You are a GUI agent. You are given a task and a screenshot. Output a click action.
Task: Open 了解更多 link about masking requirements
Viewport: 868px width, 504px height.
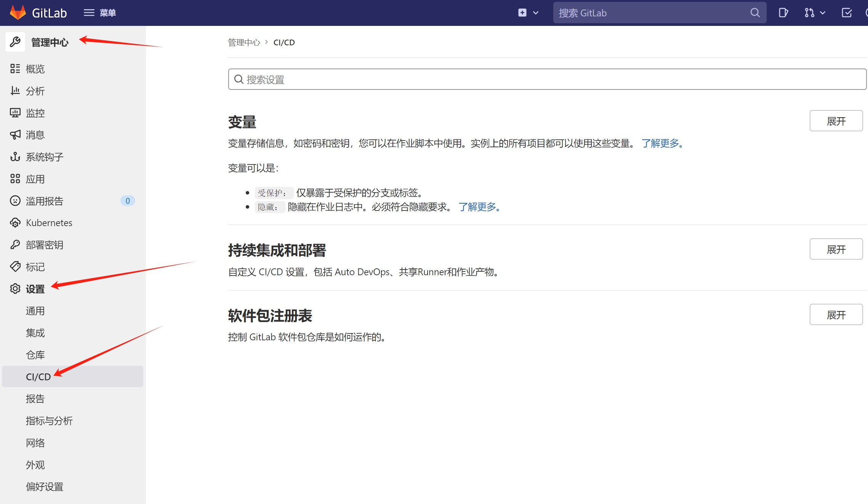click(480, 207)
